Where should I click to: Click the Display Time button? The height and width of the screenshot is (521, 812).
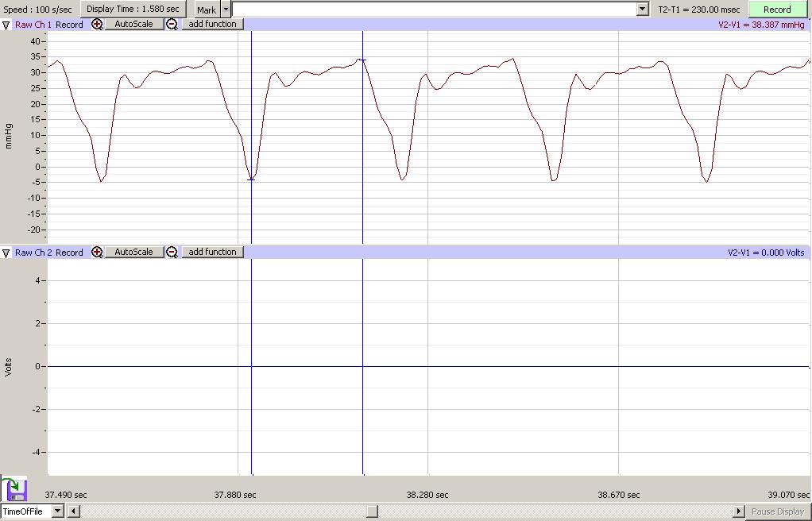tap(133, 9)
